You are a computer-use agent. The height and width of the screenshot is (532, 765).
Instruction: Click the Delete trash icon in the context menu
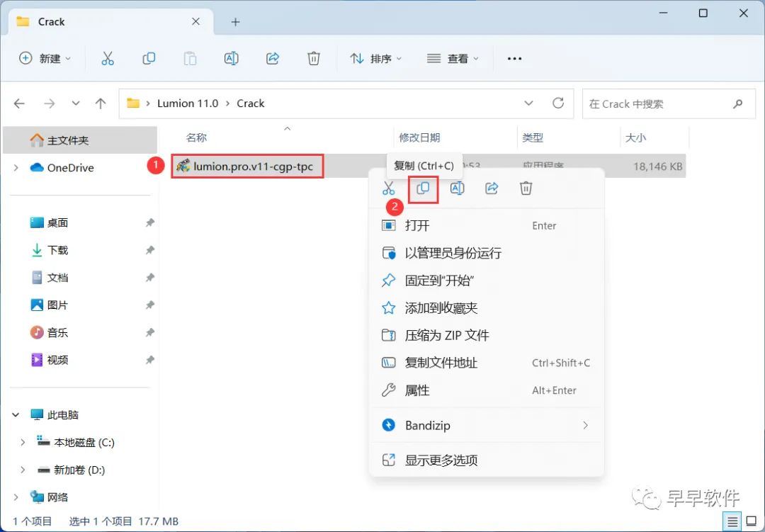(x=526, y=188)
